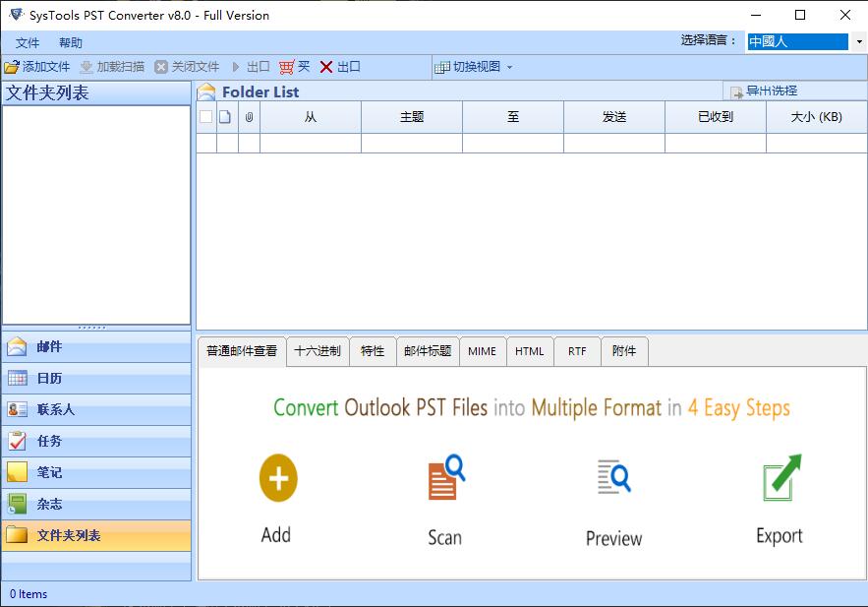
Task: Sort by the 从 column header
Action: [311, 117]
